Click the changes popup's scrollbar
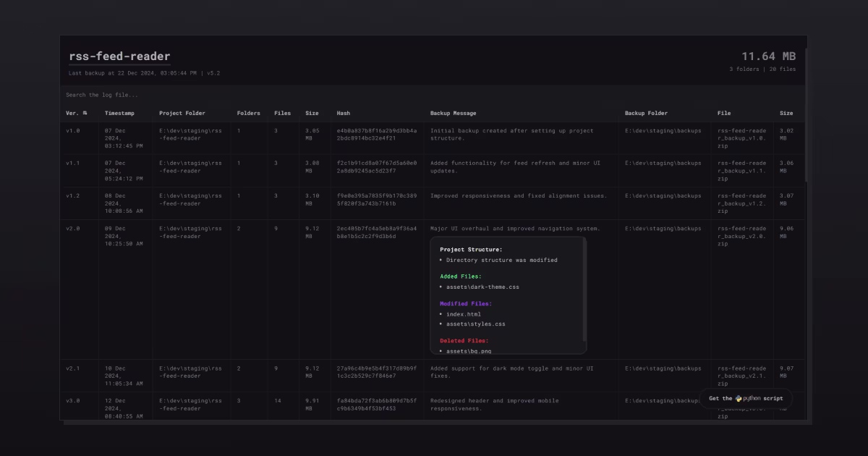The width and height of the screenshot is (868, 456). point(584,290)
